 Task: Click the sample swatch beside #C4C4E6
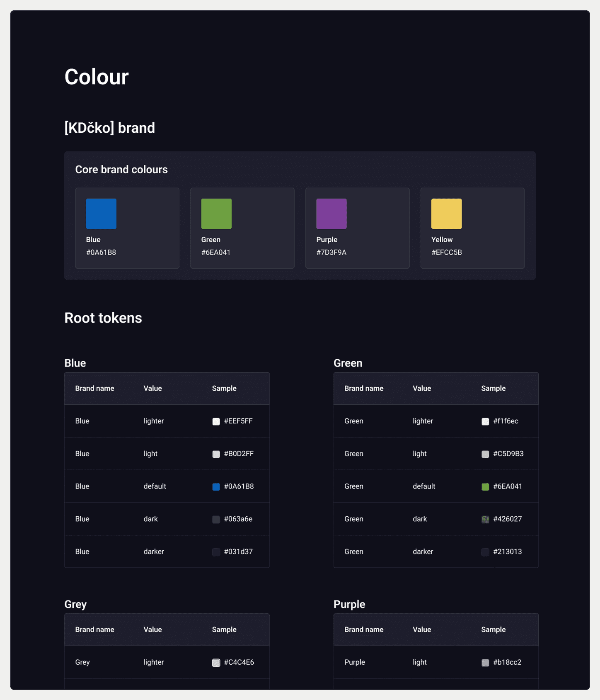216,663
